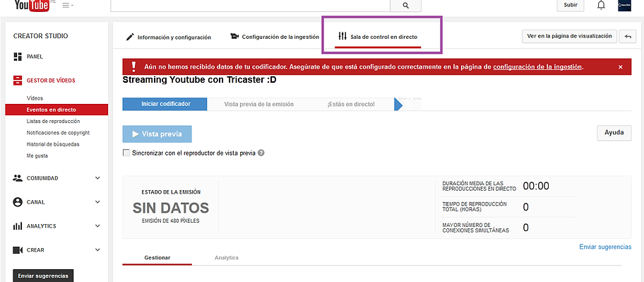Expand the Comunidad section chevron

(97, 178)
